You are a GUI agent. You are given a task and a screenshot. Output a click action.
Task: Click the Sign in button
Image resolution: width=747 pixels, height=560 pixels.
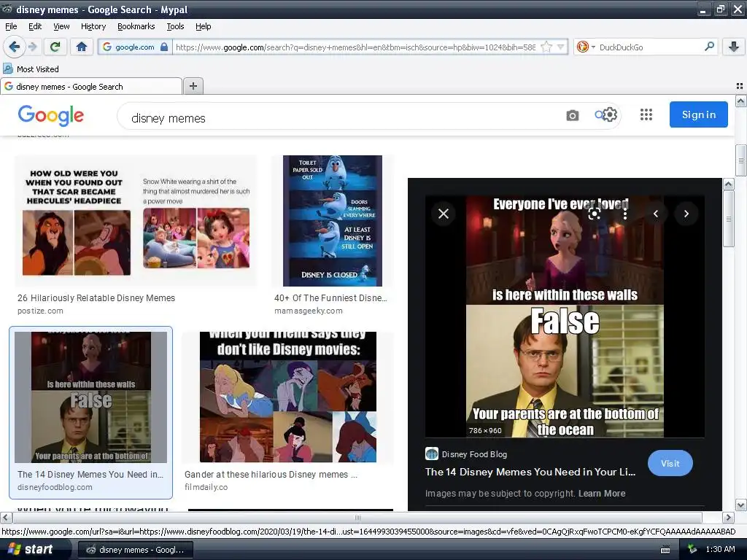pos(698,114)
